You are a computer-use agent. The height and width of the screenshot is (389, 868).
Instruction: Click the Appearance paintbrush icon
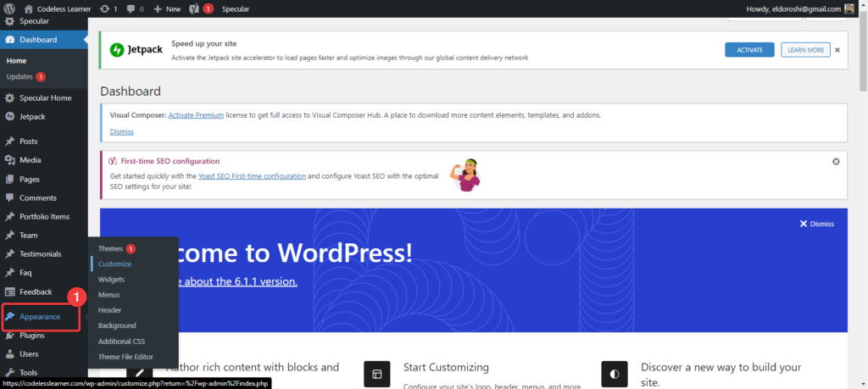pyautogui.click(x=9, y=316)
